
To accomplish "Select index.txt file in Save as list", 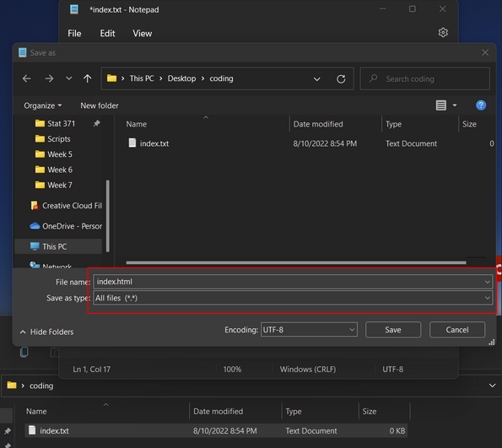I will (x=148, y=143).
